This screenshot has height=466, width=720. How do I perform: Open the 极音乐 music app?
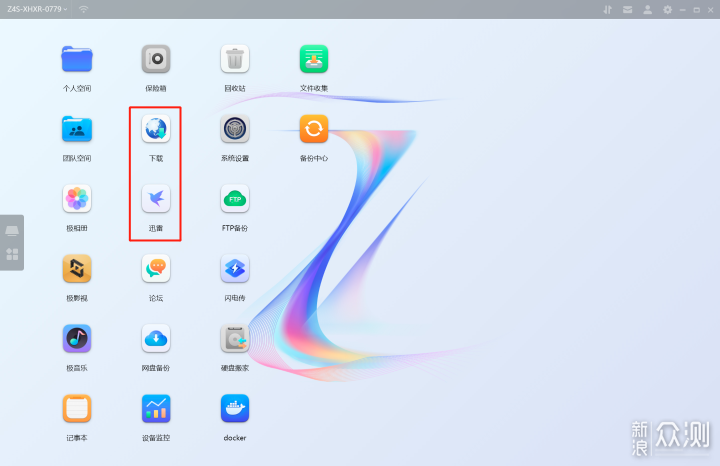point(77,338)
